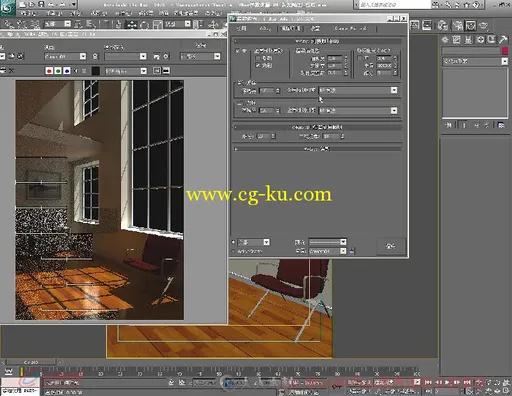Switch to the Settings tab in Render Setup
The height and width of the screenshot is (396, 512).
(x=315, y=29)
